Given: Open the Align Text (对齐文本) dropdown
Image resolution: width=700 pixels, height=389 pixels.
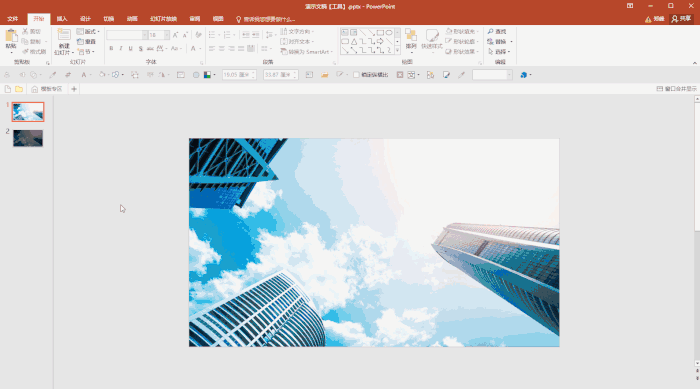Looking at the screenshot, I should pyautogui.click(x=297, y=42).
